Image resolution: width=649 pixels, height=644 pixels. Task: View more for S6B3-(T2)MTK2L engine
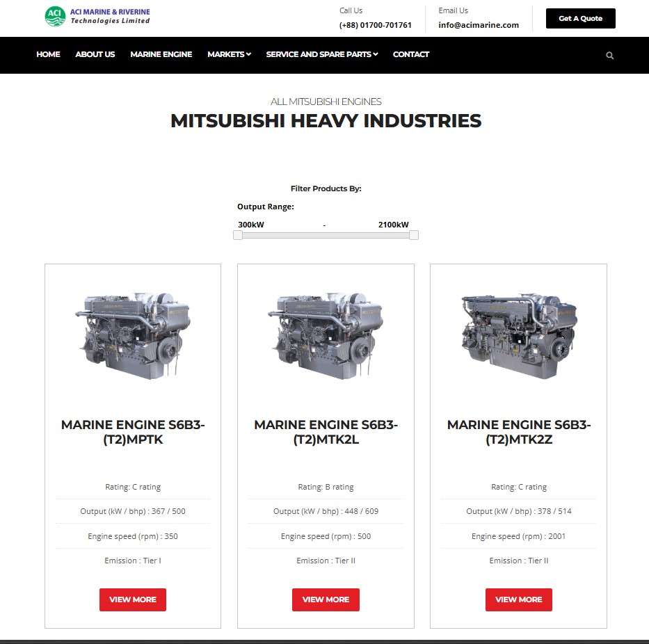(x=326, y=599)
